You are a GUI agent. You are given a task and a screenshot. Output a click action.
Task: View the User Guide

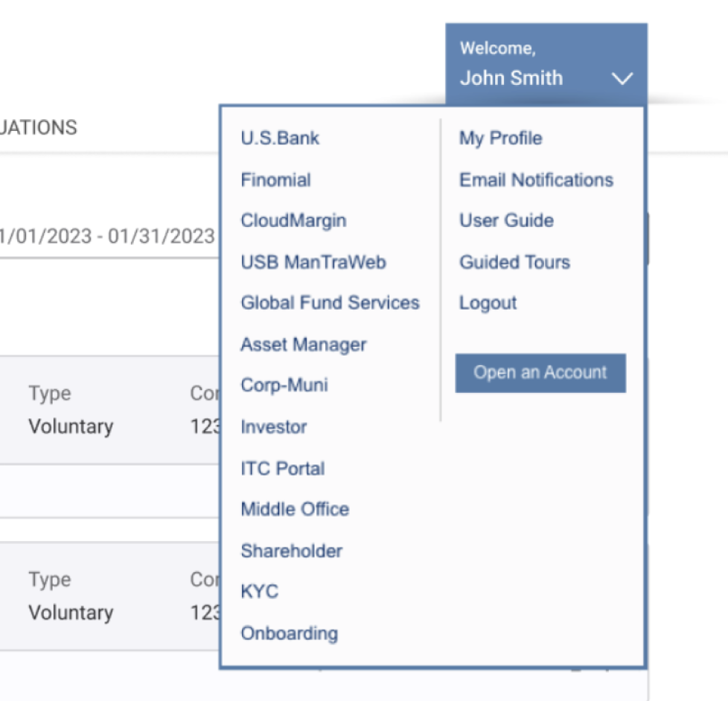pos(506,220)
